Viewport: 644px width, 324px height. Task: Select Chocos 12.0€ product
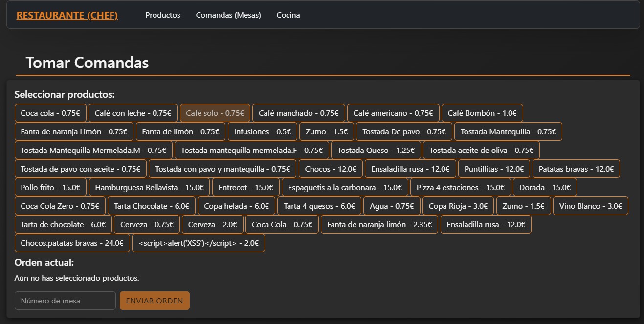[x=331, y=169]
